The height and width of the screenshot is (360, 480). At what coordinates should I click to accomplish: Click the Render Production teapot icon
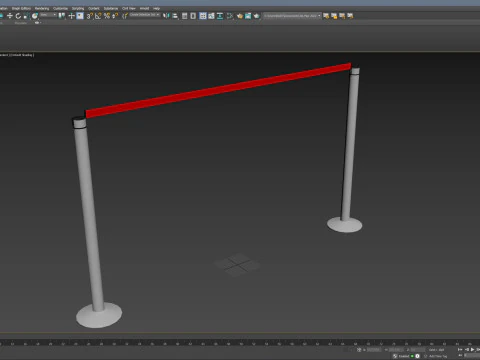tap(256, 16)
